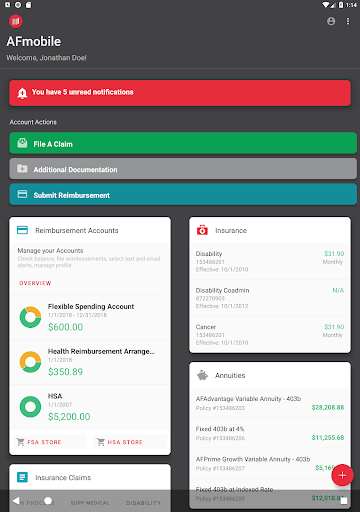Tap the Additional Documentation button
Screen dimensions: 360x512
pyautogui.click(x=183, y=169)
